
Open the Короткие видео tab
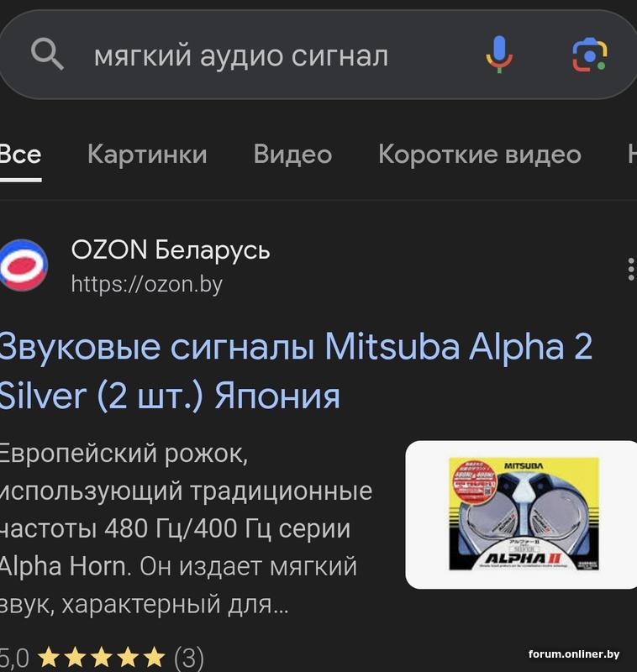coord(480,155)
